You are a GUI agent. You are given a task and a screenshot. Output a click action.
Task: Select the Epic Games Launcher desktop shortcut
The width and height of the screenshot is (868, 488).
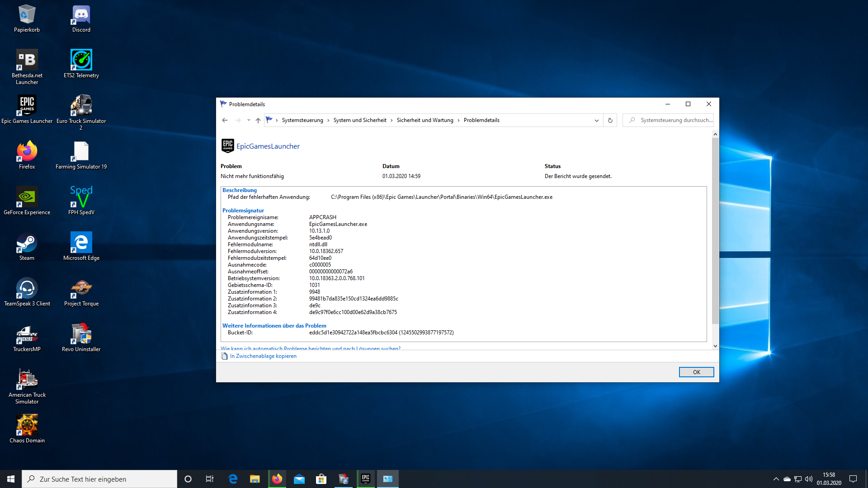click(27, 109)
